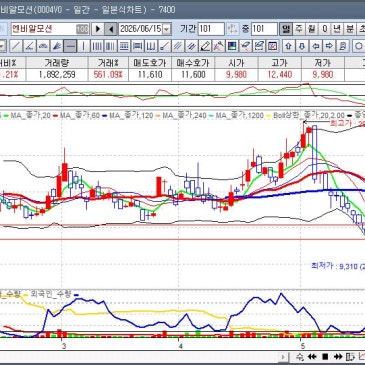This screenshot has height=365, width=365.
Task: Click the stop button at chart bottom
Action: (325, 357)
